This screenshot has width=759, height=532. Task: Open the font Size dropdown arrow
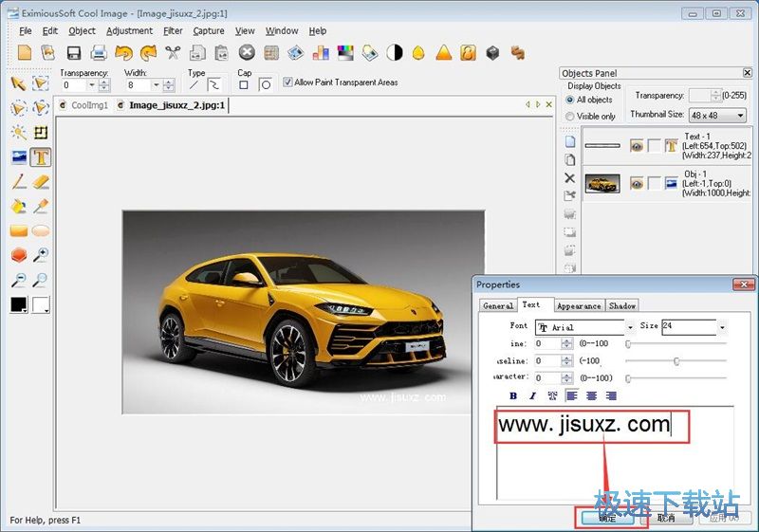pos(722,328)
